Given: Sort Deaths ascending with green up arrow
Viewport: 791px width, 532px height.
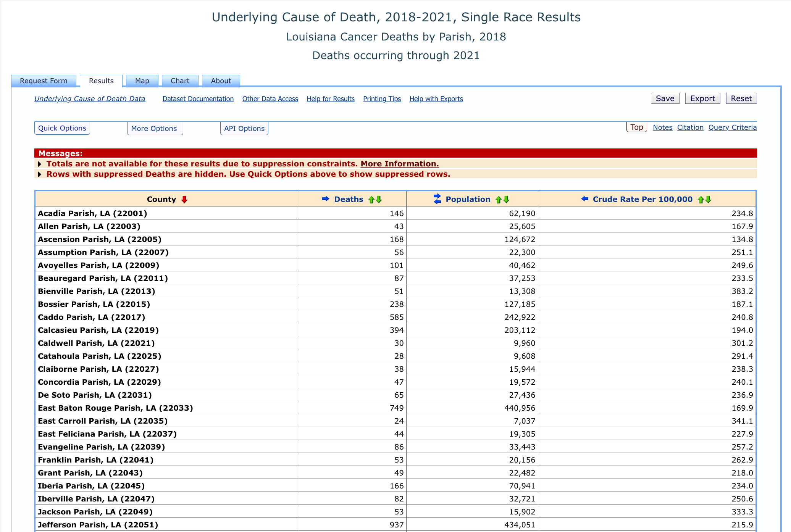Looking at the screenshot, I should point(371,199).
